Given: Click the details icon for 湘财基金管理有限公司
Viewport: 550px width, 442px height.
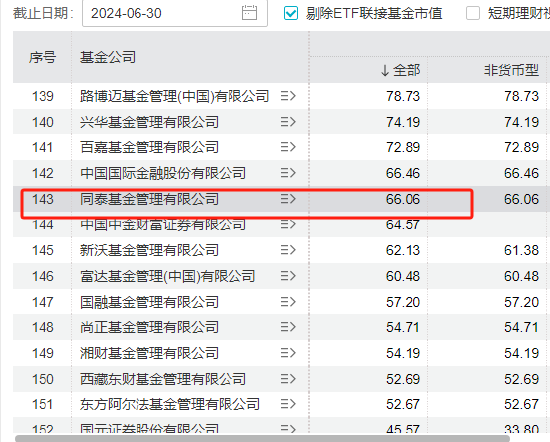Looking at the screenshot, I should coord(288,353).
